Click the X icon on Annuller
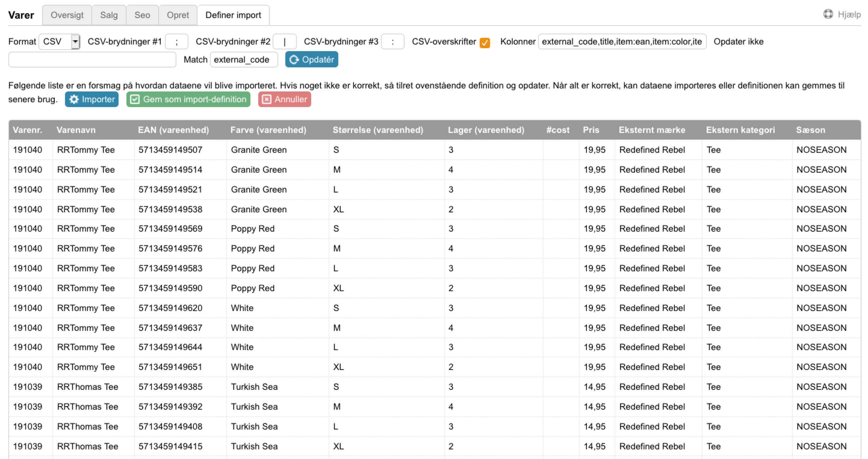 tap(267, 99)
